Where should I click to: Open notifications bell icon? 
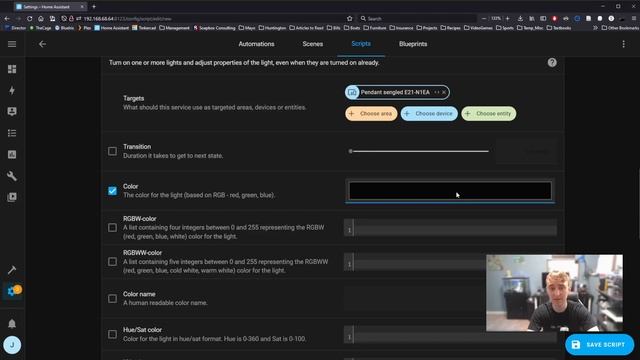(12, 324)
